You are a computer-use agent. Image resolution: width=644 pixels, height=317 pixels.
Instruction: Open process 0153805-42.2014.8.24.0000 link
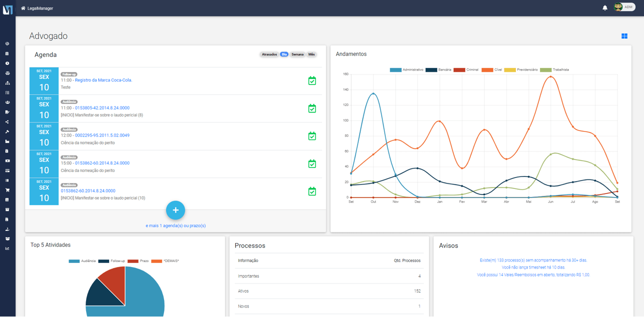click(x=102, y=108)
